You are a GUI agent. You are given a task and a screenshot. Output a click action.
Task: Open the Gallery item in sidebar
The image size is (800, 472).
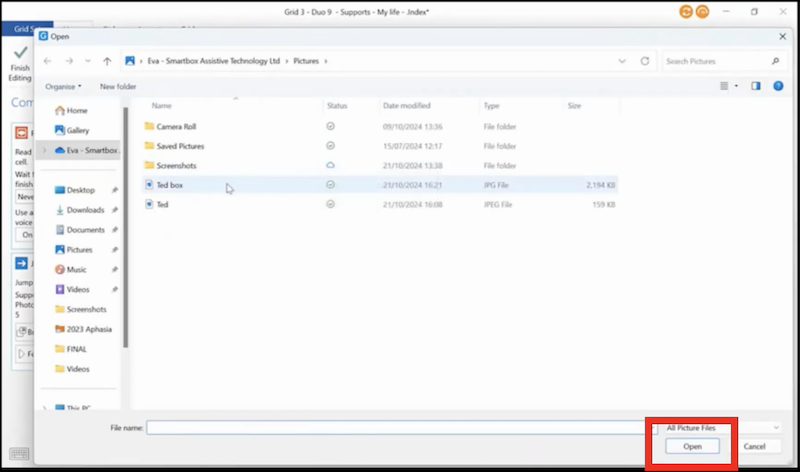[77, 130]
